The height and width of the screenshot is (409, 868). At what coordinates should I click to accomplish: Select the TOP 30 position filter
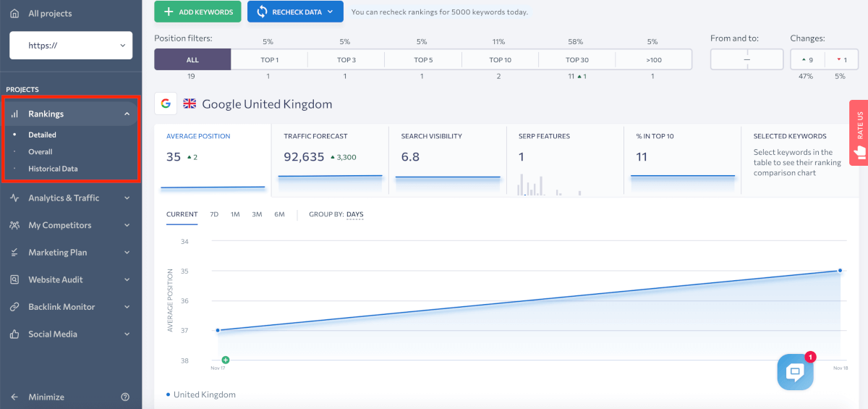pyautogui.click(x=576, y=59)
